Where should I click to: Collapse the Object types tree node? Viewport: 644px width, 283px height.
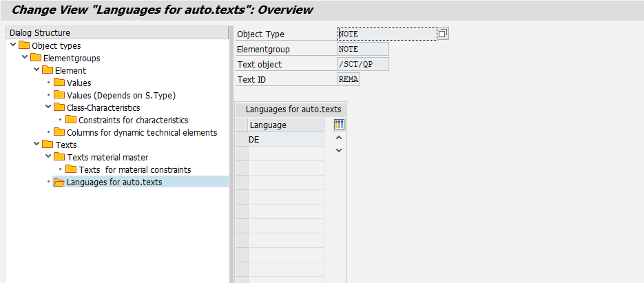tap(14, 45)
